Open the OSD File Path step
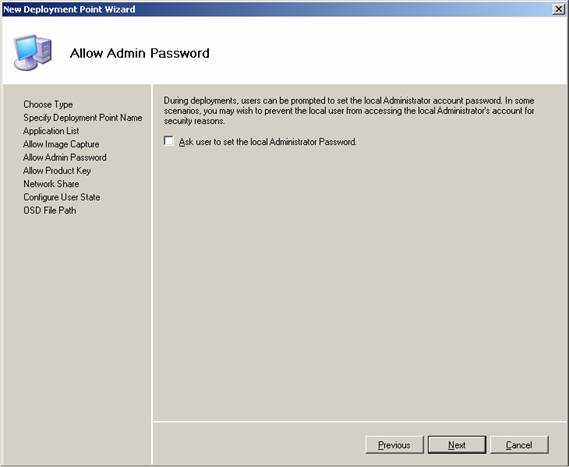This screenshot has height=467, width=569. click(x=50, y=210)
